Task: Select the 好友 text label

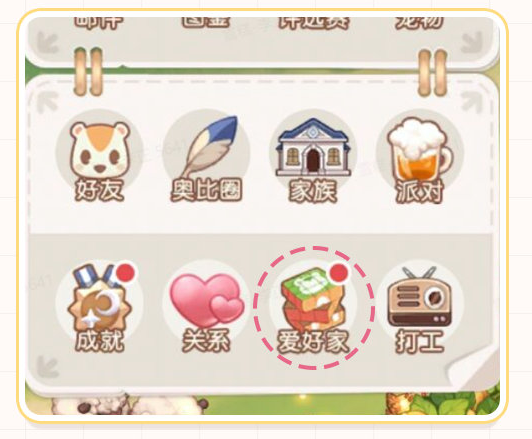Action: 99,190
